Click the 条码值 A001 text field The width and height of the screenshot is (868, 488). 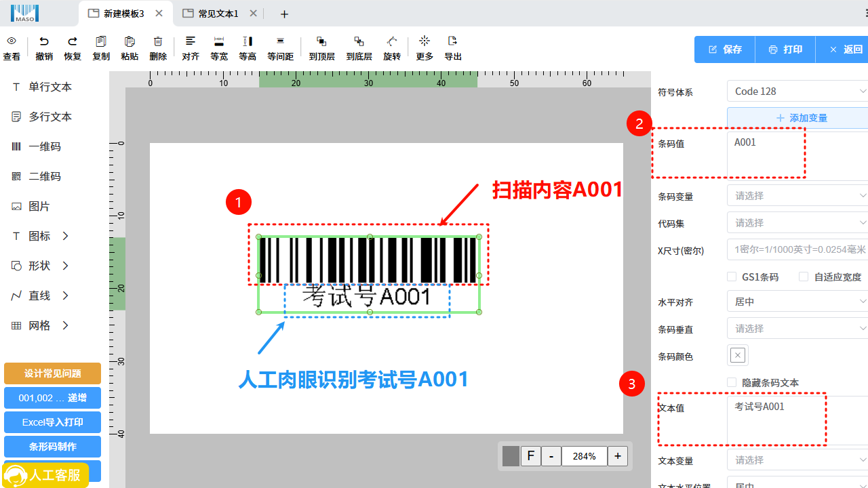[x=797, y=155]
